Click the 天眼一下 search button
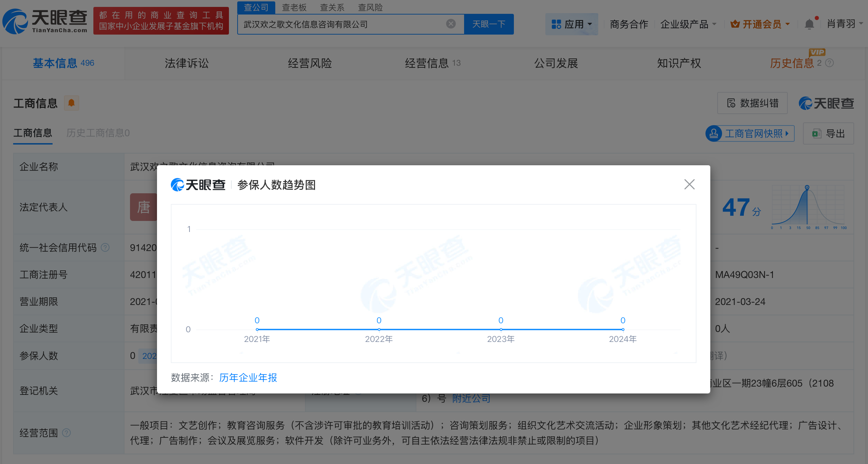 [489, 24]
